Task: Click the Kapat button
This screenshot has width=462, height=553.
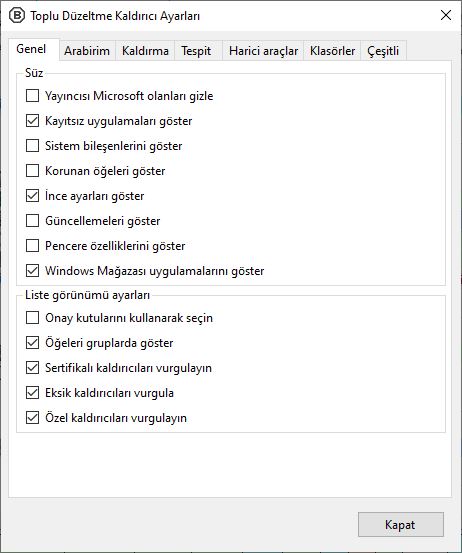Action: [x=401, y=524]
